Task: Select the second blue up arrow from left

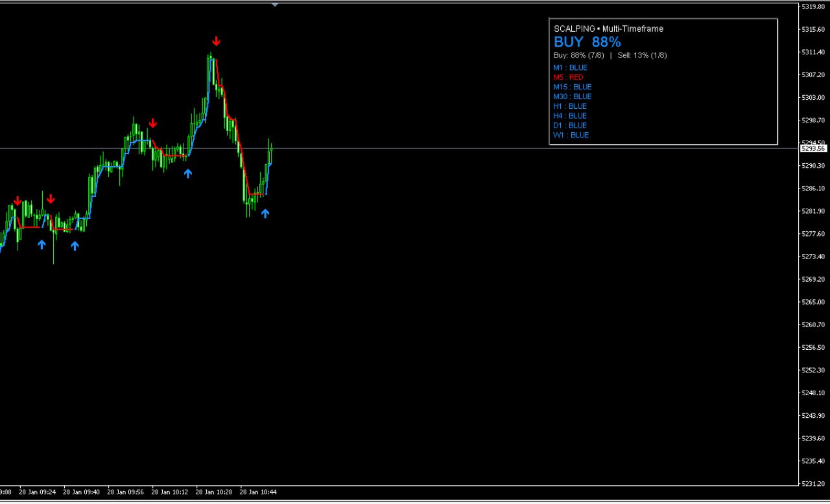Action: pyautogui.click(x=75, y=246)
